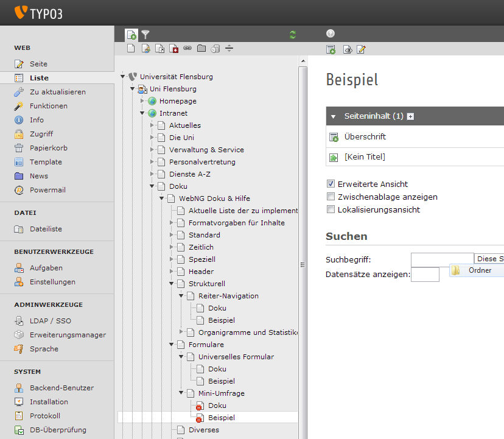
Task: Expand the Formatvorgaben für Inhalte node
Action: (172, 223)
